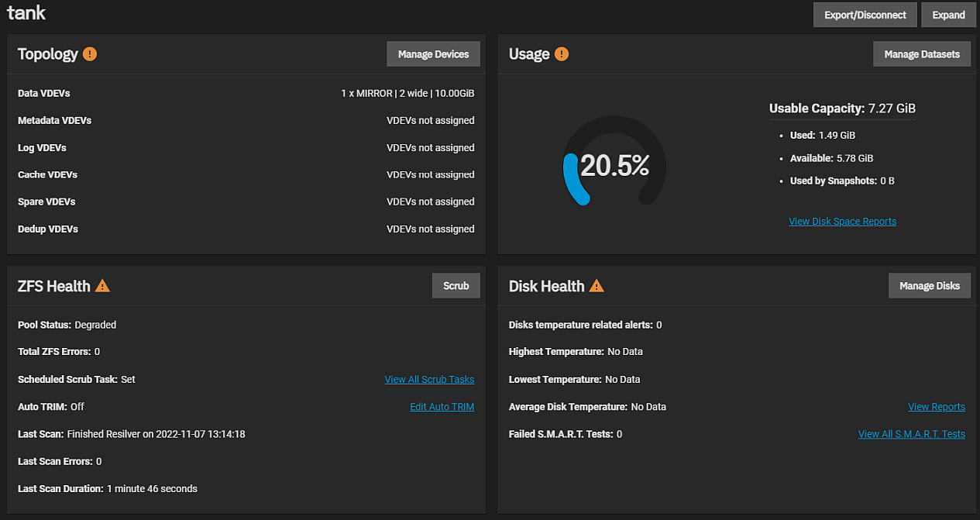The image size is (980, 520).
Task: Open Manage Devices
Action: tap(433, 54)
